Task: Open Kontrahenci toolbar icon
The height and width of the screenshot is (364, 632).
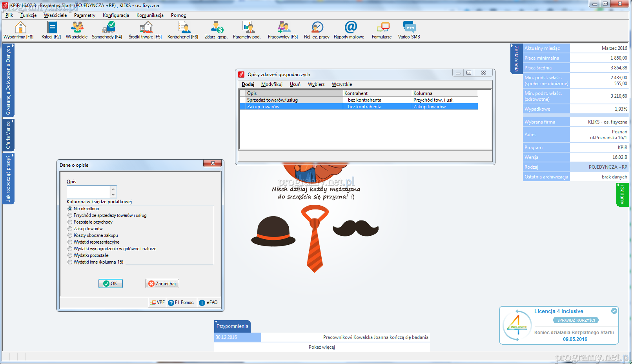Action: pos(183,28)
